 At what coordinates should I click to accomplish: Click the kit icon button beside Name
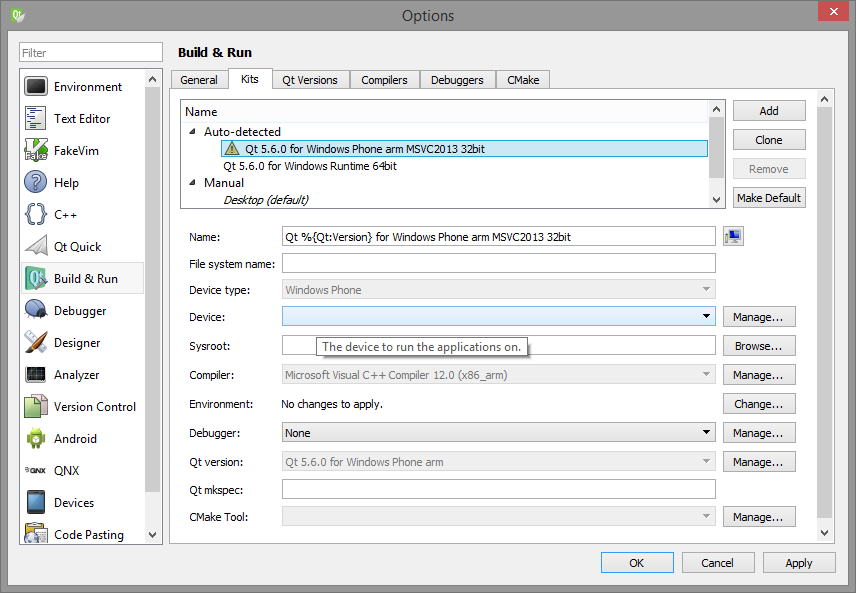(x=734, y=237)
